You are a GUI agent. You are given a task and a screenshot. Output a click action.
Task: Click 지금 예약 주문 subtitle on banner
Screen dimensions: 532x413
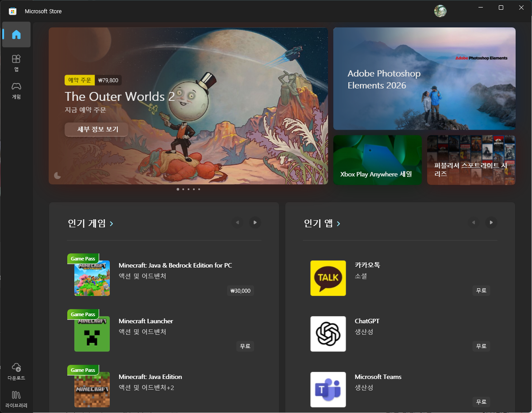pyautogui.click(x=85, y=110)
